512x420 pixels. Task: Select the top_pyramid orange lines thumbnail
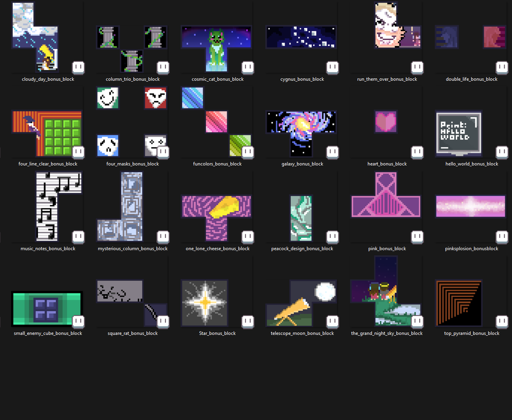click(459, 303)
